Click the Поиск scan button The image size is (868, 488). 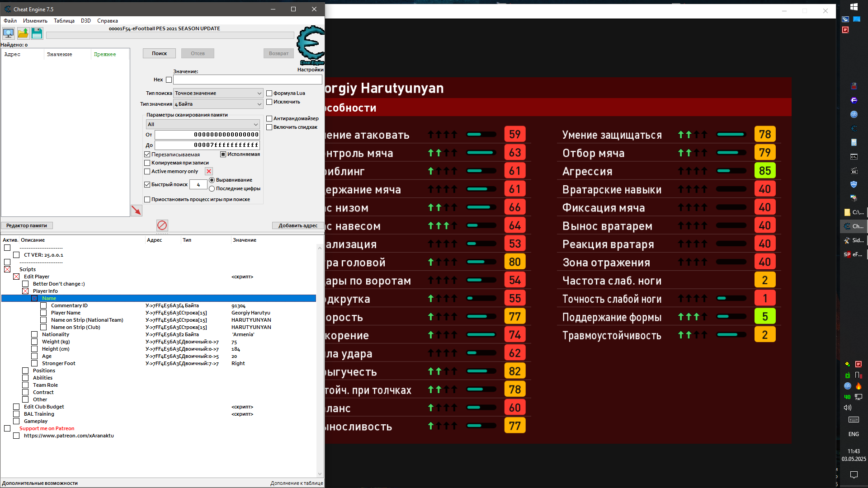pyautogui.click(x=159, y=53)
